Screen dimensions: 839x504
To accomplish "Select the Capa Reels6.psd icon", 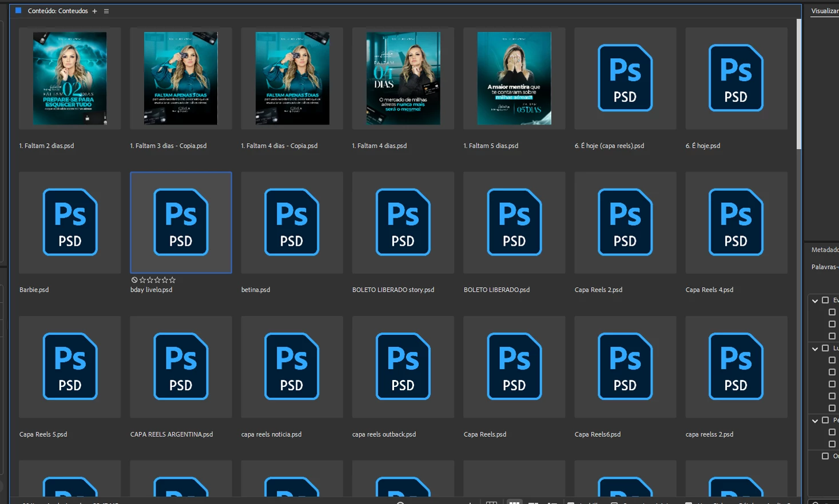I will 625,366.
